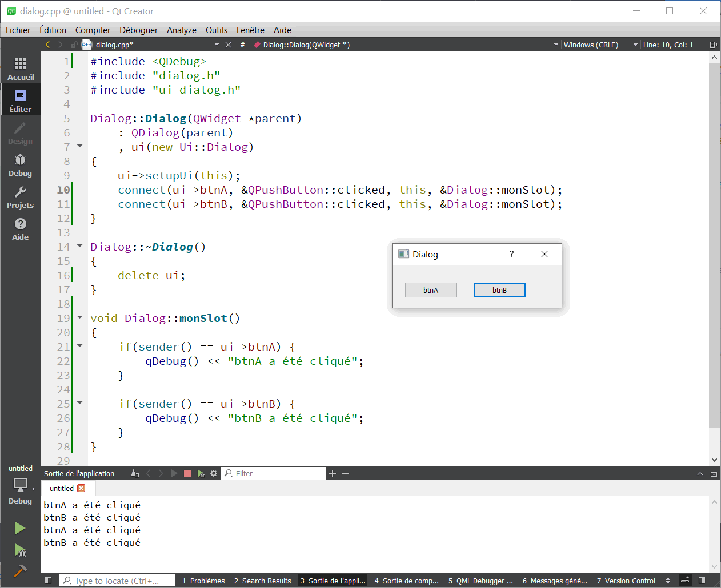Open application output settings gear
The image size is (721, 588).
[x=214, y=473]
